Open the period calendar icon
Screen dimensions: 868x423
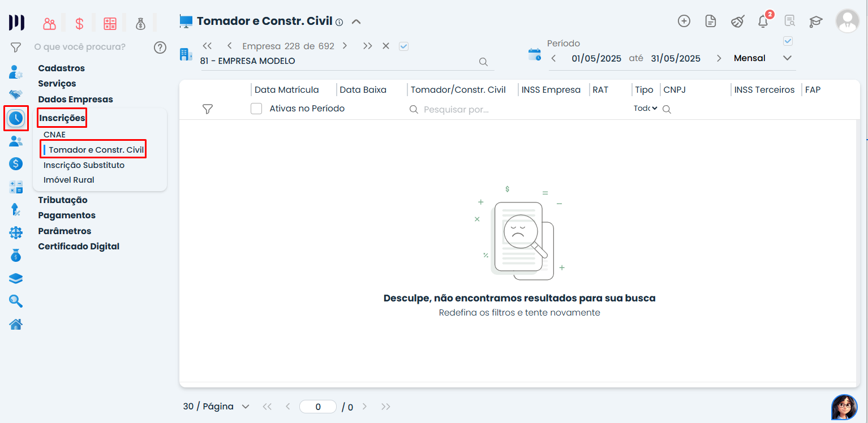[535, 54]
